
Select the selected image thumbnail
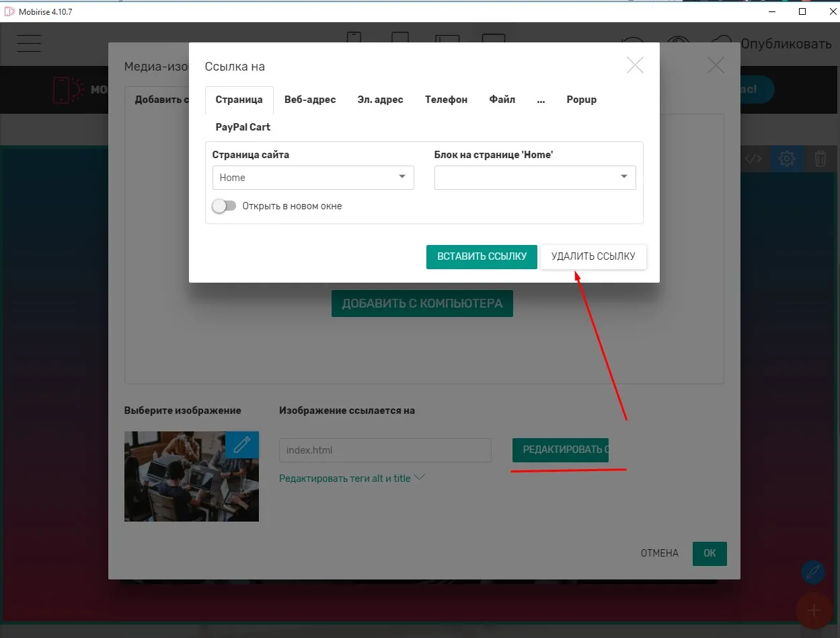[192, 476]
